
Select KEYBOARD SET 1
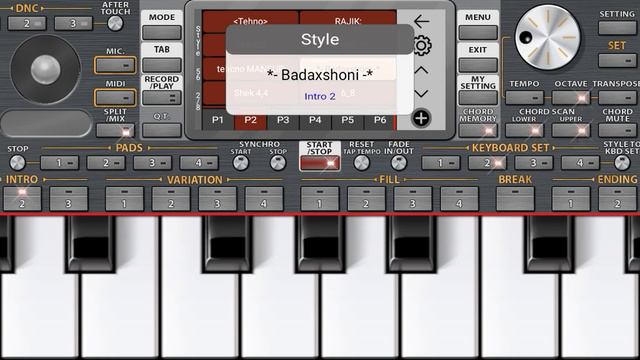(x=441, y=163)
